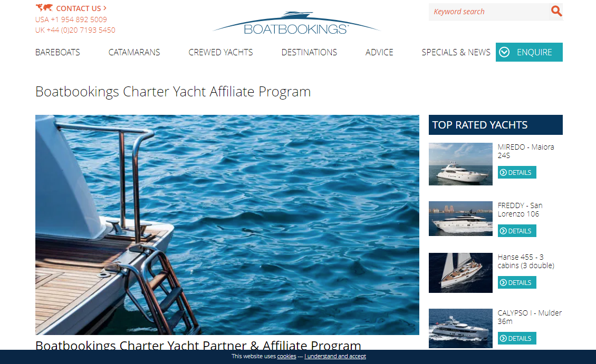Click the circular arrow icon in Enquire button

[504, 52]
